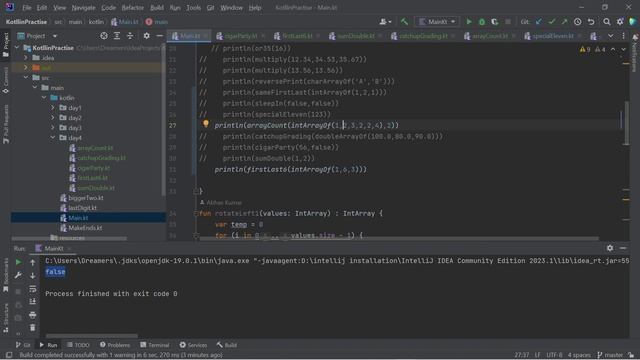Select UTF-8 encoding in status bar
The width and height of the screenshot is (640, 360).
pos(554,355)
